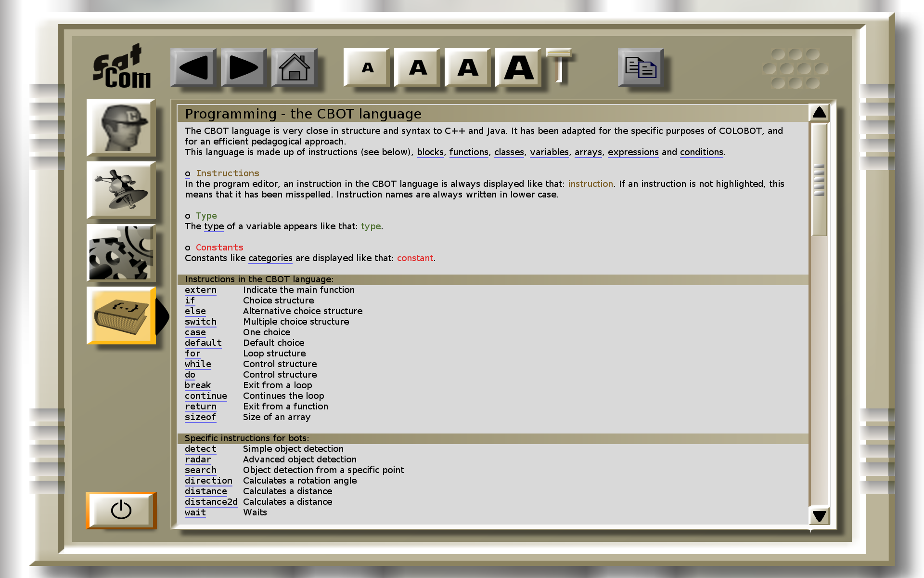Open the sizeof instruction link
Image resolution: width=924 pixels, height=578 pixels.
(x=200, y=417)
